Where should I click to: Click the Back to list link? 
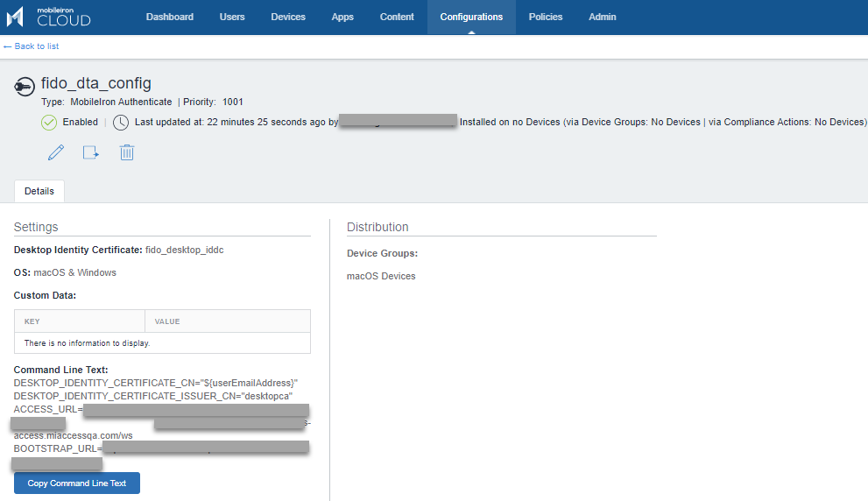tap(31, 46)
